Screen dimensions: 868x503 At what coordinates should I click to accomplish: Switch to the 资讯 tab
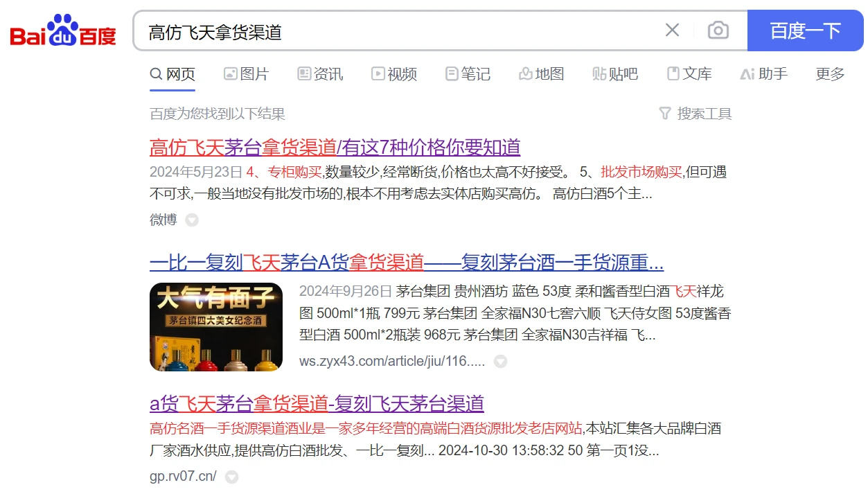(320, 73)
